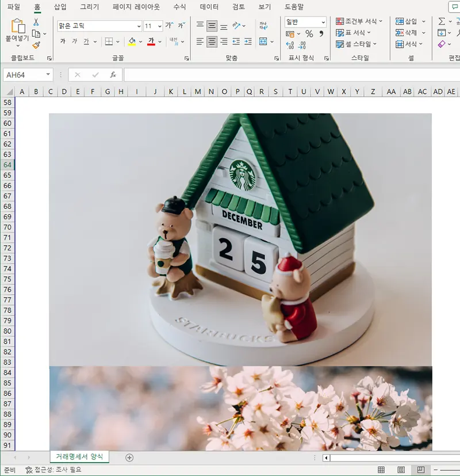Activate the Format Painter brush icon
This screenshot has width=460, height=476.
tap(36, 45)
